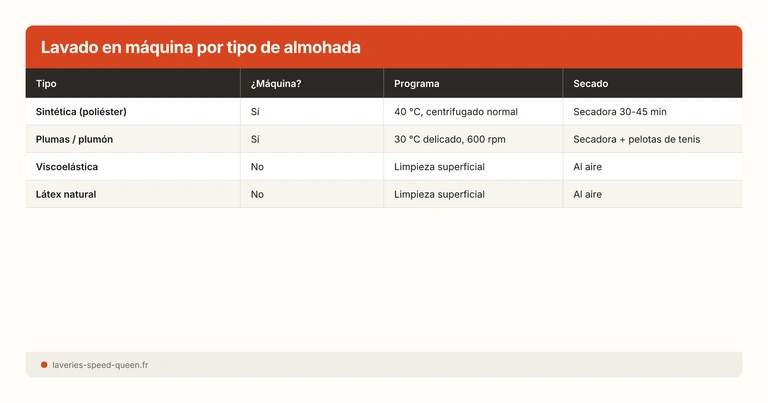This screenshot has width=768, height=403.
Task: Click the 'Sí' cell in Plumas row
Action: coord(256,139)
